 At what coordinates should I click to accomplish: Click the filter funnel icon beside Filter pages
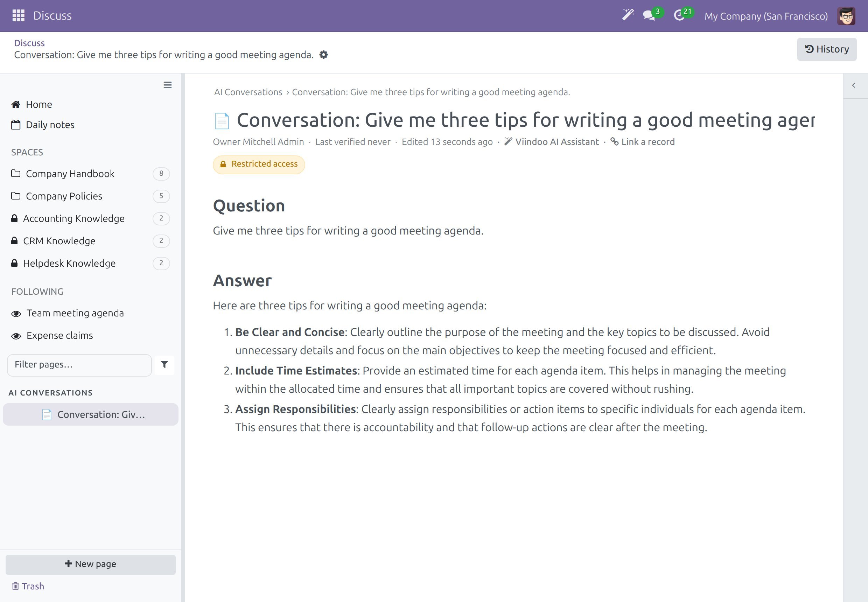[x=164, y=365]
